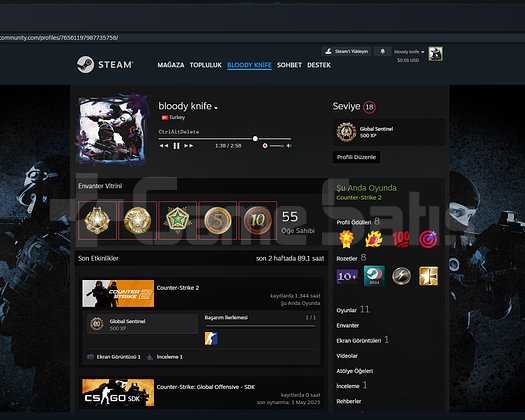Pause the CtrlAltDelete music track
The height and width of the screenshot is (420, 525).
coord(176,146)
